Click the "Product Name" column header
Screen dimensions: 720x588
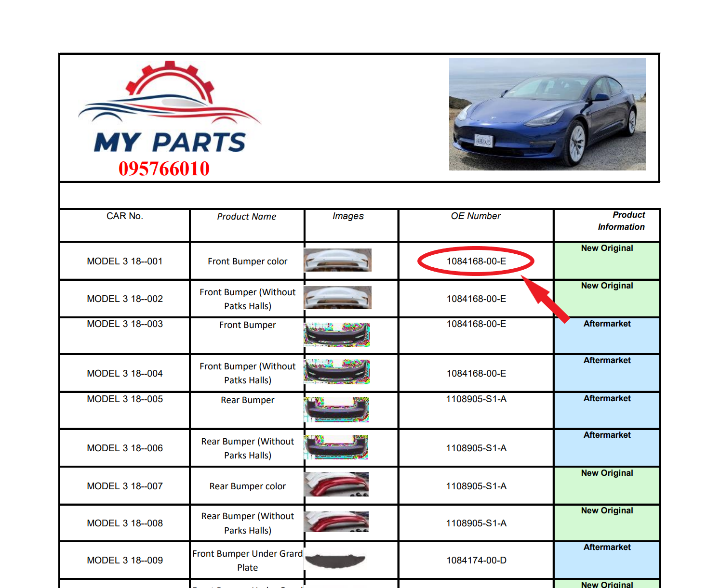pyautogui.click(x=247, y=217)
